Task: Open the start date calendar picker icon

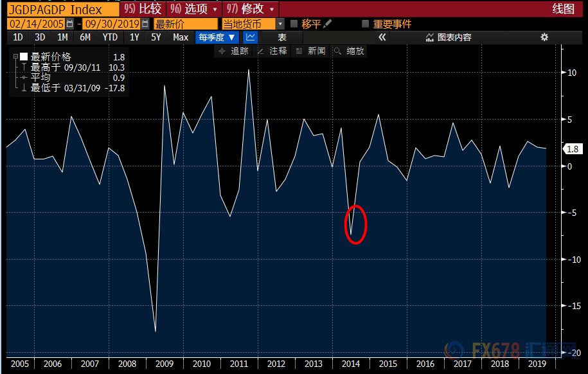Action: point(70,24)
